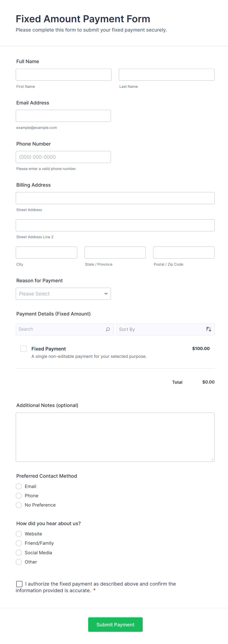The width and height of the screenshot is (228, 644).
Task: Click the sort order icon
Action: pos(208,329)
